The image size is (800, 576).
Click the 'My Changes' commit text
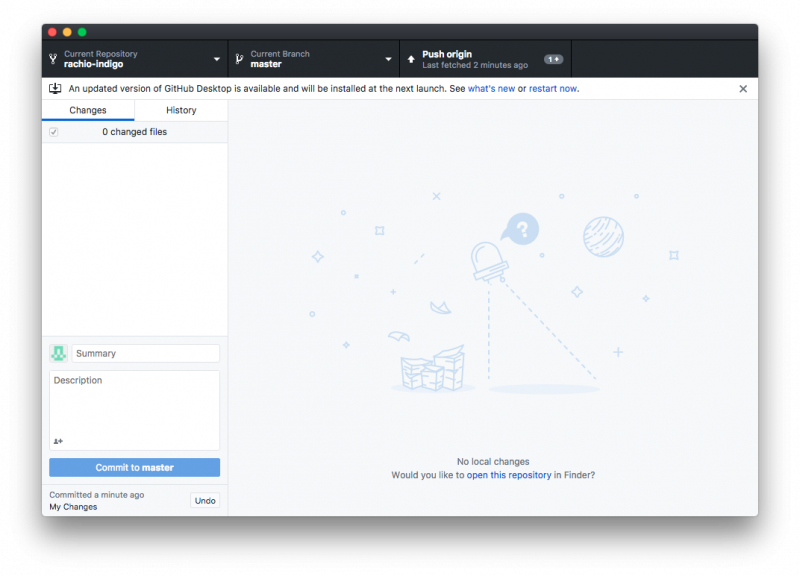point(73,507)
